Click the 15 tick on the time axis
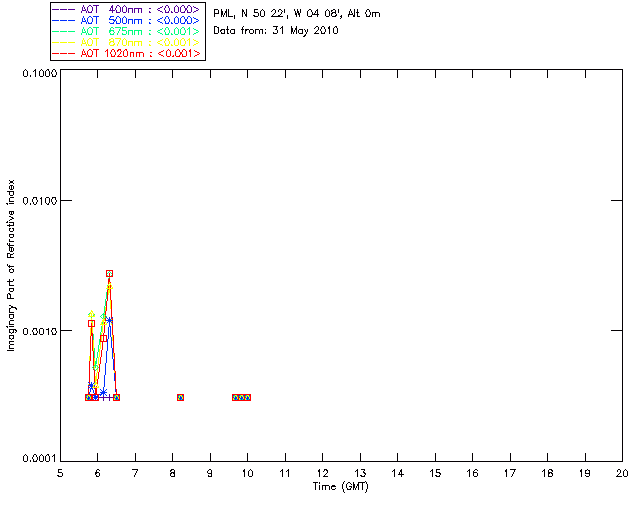 pos(435,473)
